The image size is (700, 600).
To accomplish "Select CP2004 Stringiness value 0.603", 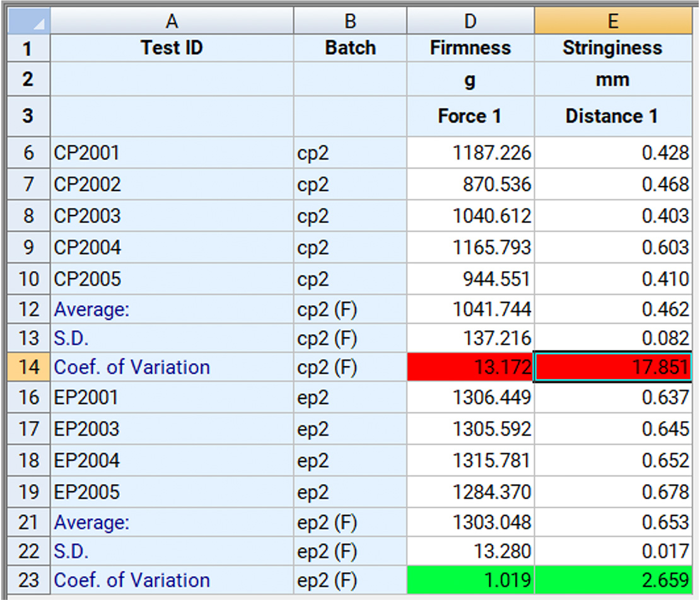I will pyautogui.click(x=612, y=247).
